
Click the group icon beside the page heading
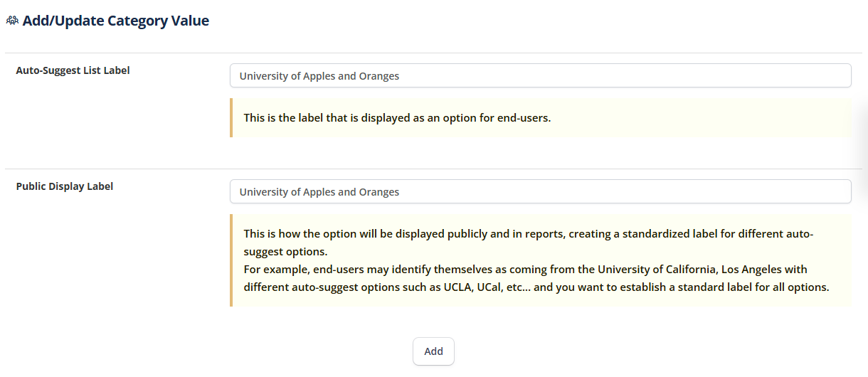[x=12, y=21]
